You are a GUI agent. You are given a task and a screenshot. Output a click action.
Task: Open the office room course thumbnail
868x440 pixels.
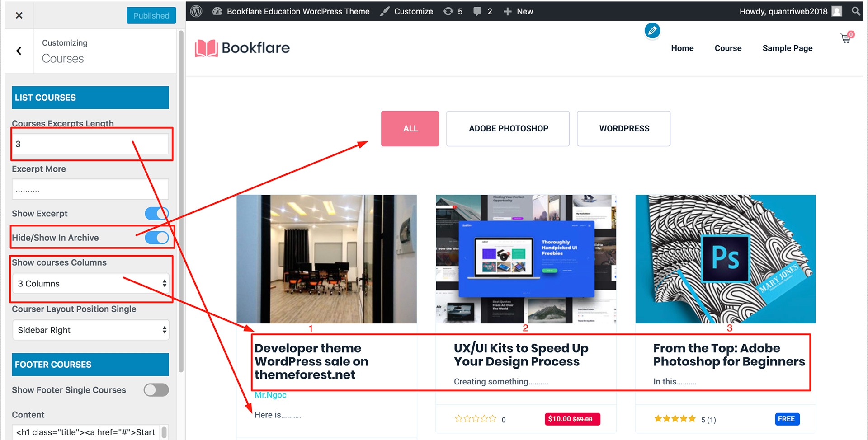coord(326,259)
